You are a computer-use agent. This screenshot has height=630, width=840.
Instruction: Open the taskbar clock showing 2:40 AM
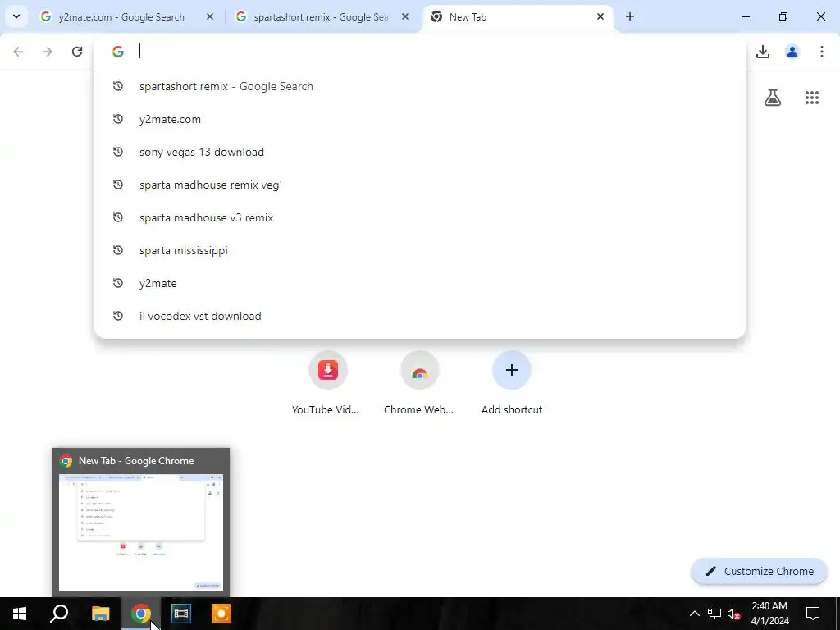coord(769,614)
